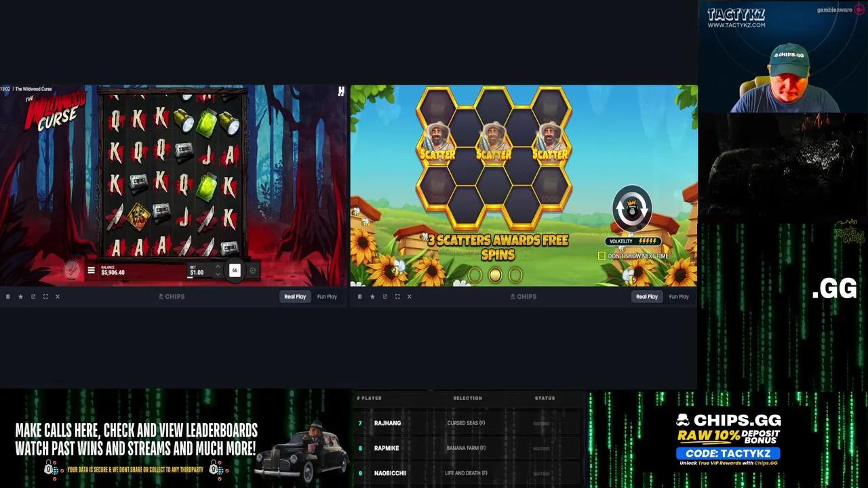
Task: Favorite the bee game with the star icon
Action: click(372, 296)
